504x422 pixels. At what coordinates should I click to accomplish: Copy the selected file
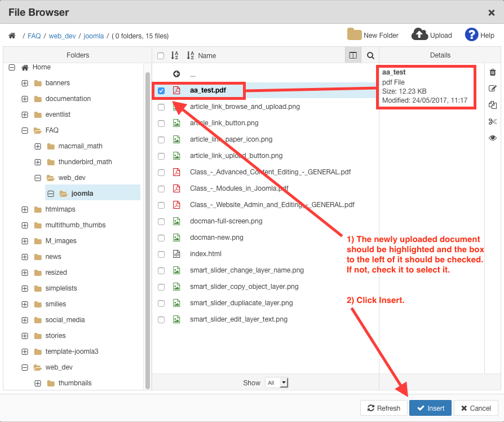tap(492, 105)
